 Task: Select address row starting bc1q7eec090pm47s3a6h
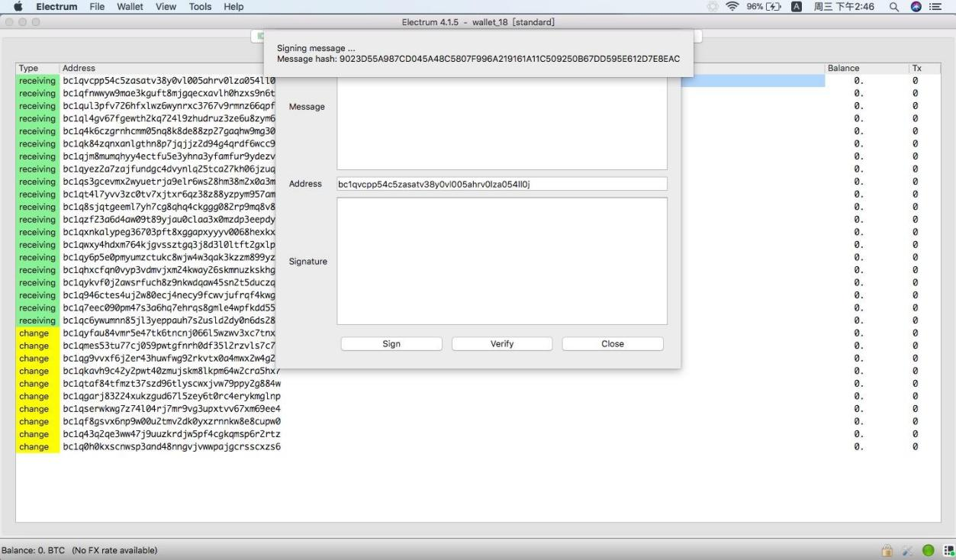tap(169, 307)
